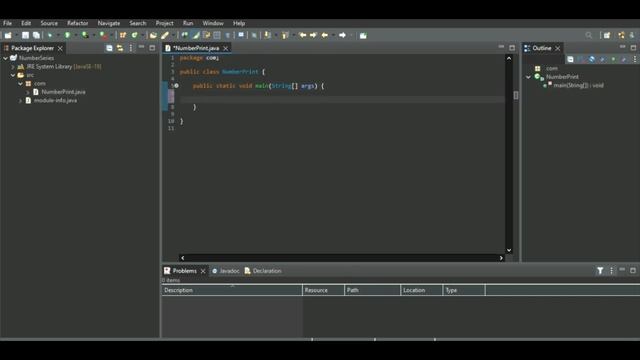
Task: Expand NumberPrint.java in Package Explorer
Action: point(28,92)
